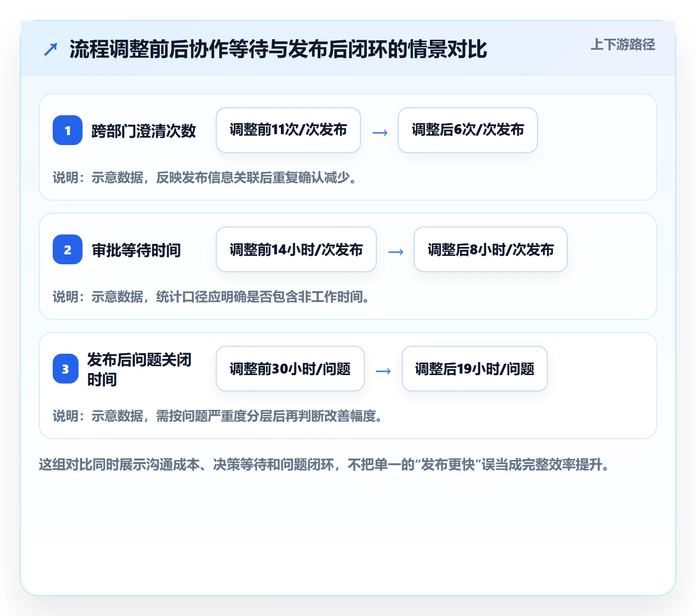Click the number 3 badge for 发布后问题关闭时间
The image size is (696, 616).
coord(66,369)
